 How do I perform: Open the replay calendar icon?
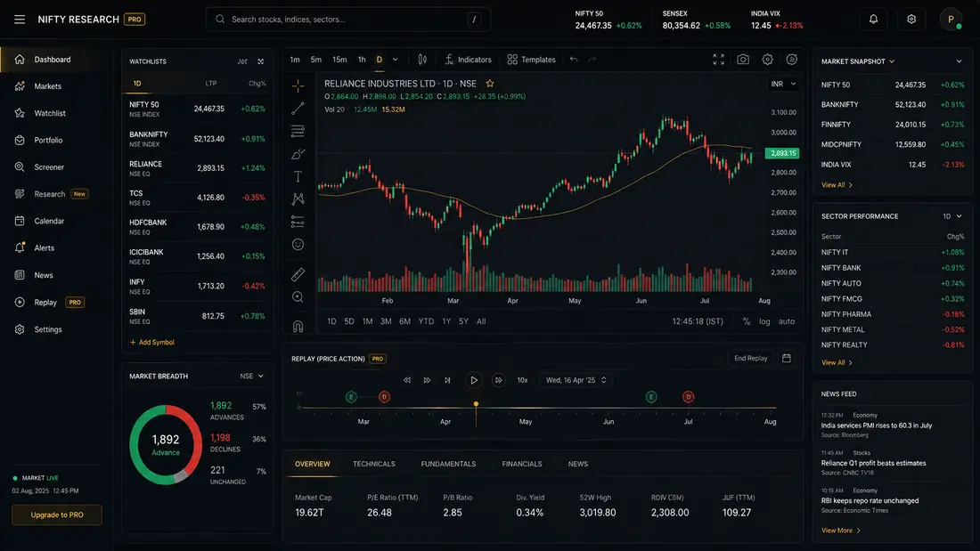(x=787, y=358)
